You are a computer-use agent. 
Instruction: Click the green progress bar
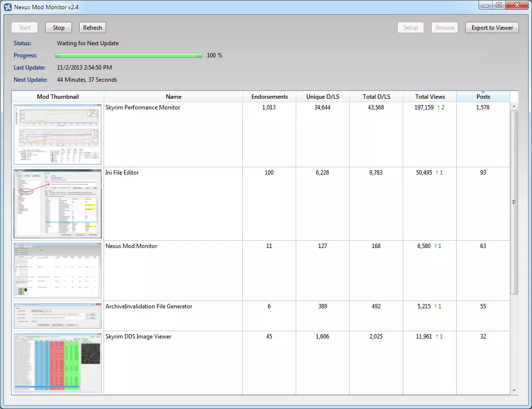click(x=128, y=55)
